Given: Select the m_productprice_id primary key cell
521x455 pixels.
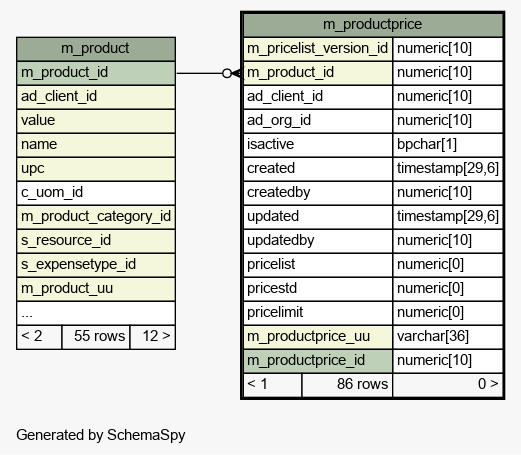Looking at the screenshot, I should [x=318, y=361].
